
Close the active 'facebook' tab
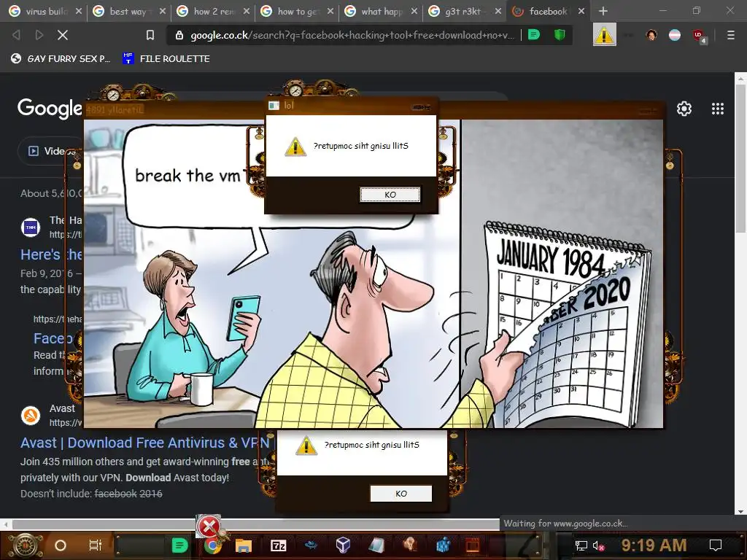[581, 11]
